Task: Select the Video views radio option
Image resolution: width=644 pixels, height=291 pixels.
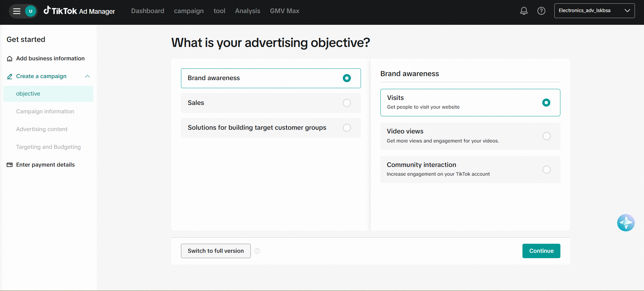Action: (546, 136)
